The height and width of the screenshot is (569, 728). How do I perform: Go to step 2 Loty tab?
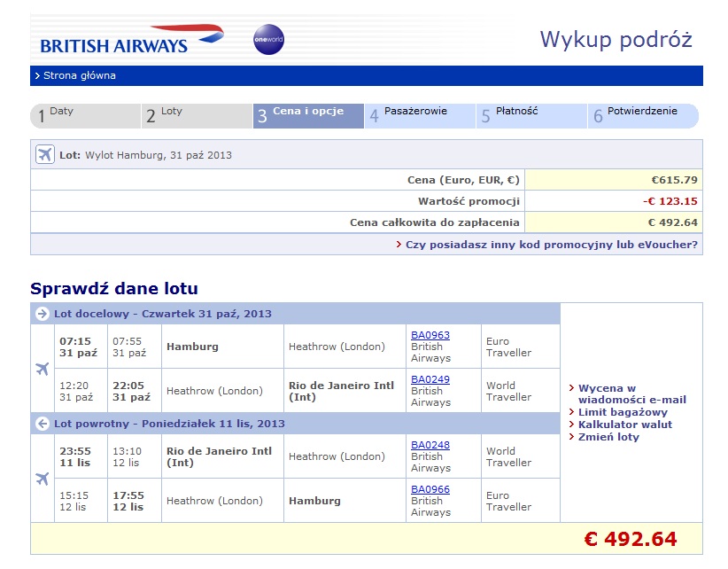(197, 115)
